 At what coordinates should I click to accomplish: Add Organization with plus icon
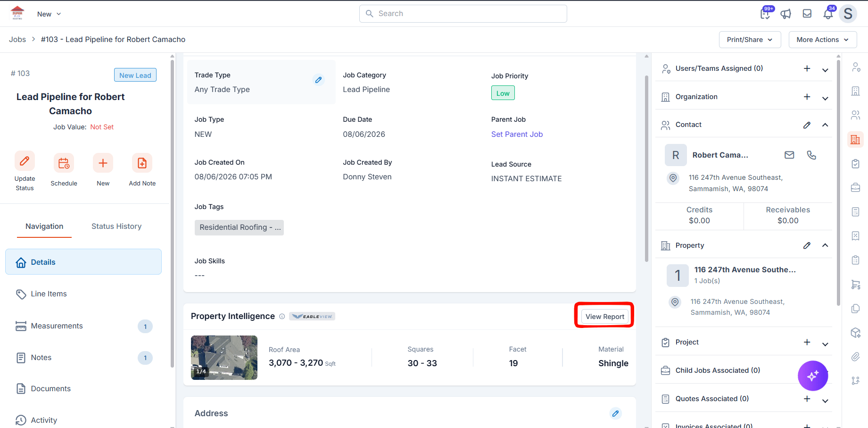[807, 97]
